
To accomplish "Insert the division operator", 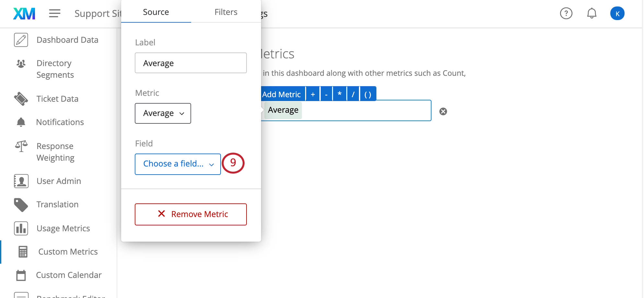I will [x=353, y=94].
